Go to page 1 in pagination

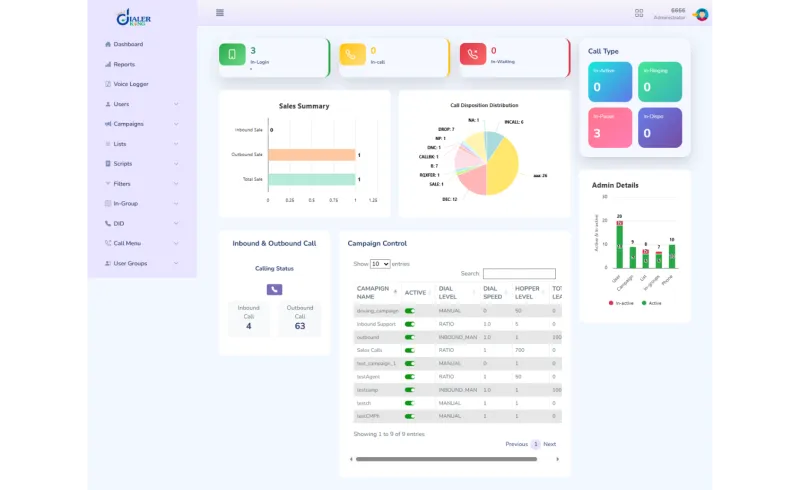point(536,444)
